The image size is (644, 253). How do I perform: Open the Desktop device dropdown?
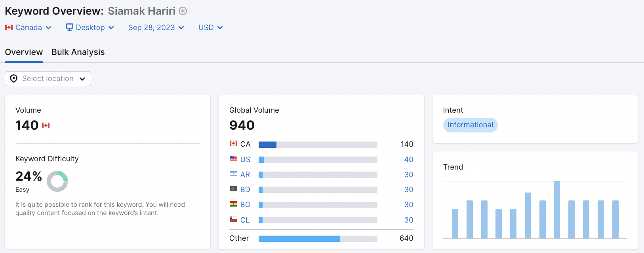90,27
